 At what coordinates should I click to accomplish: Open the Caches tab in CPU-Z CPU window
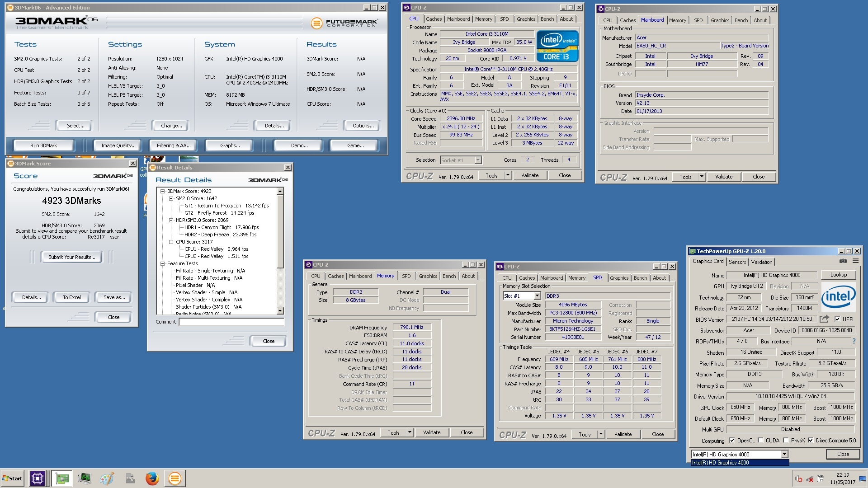coord(434,19)
